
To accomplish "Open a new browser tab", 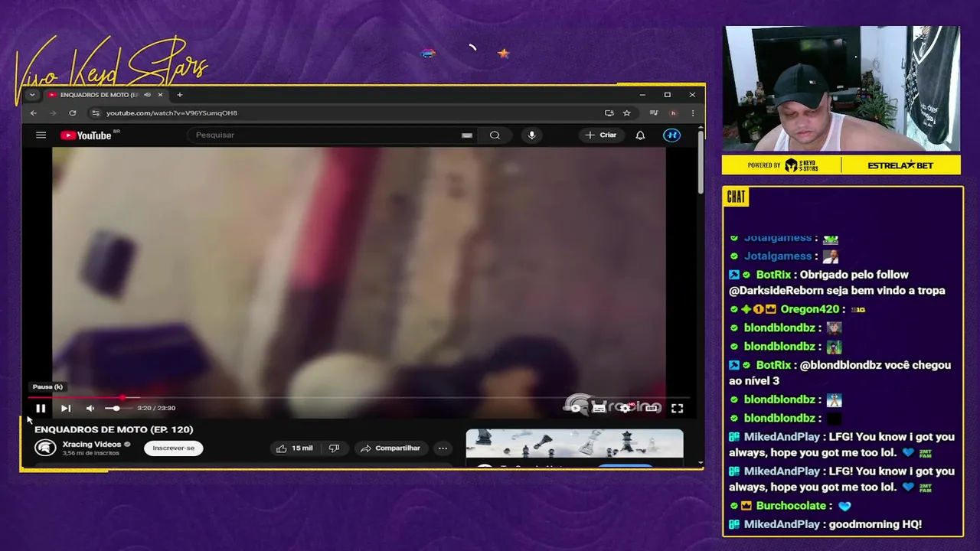I will pyautogui.click(x=180, y=95).
